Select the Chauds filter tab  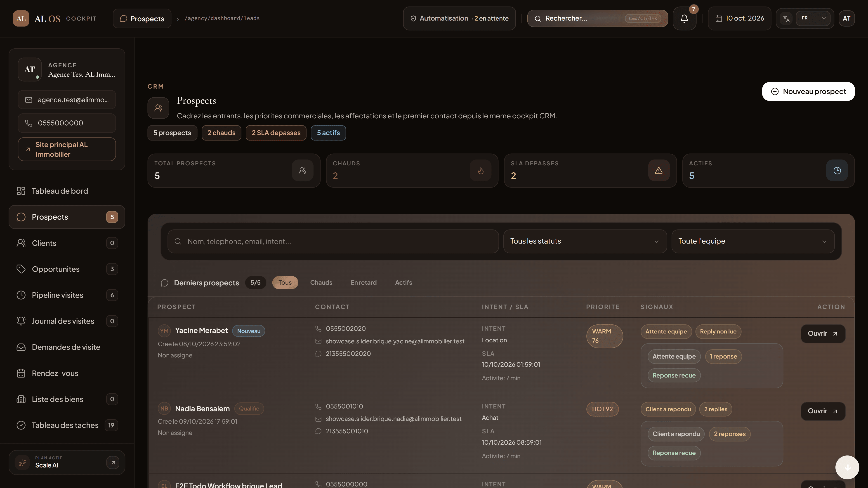tap(321, 283)
